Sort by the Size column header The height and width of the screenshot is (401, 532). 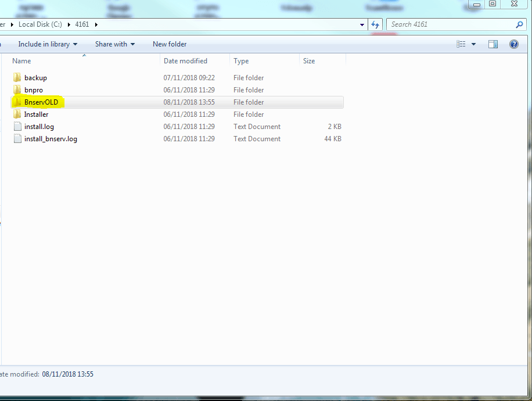pos(309,61)
